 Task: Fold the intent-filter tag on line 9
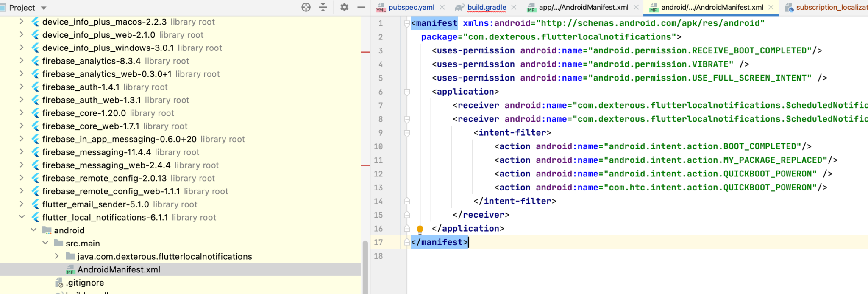pos(407,133)
